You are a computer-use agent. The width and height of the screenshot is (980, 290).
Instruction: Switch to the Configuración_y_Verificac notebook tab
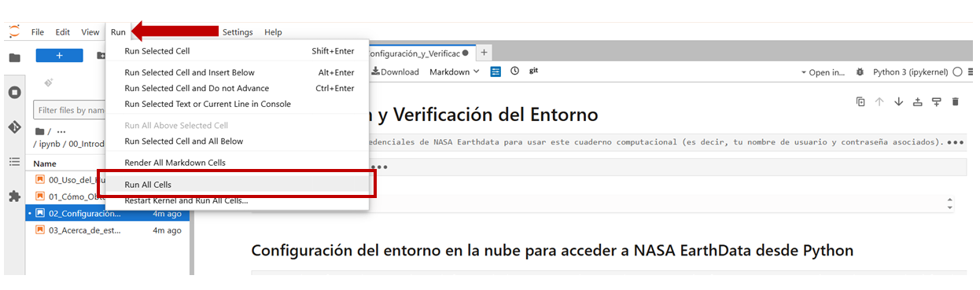click(420, 53)
